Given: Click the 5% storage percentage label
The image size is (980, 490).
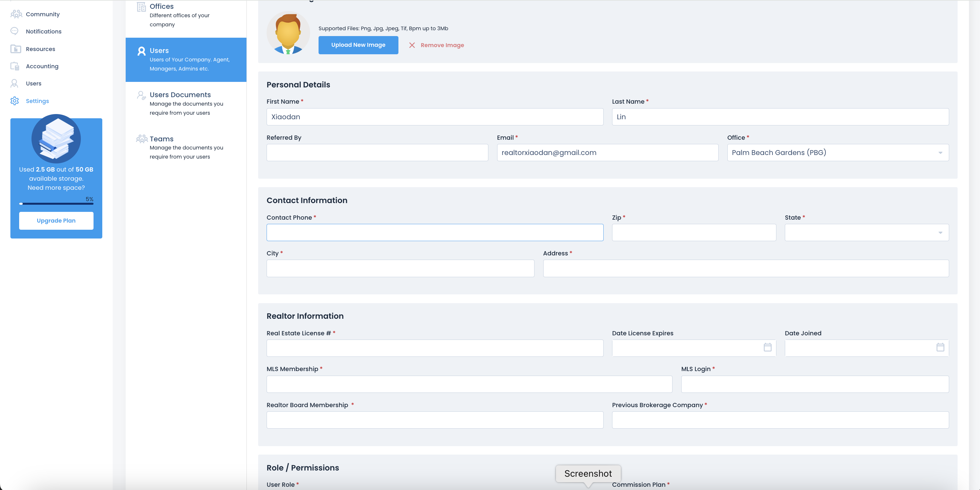Looking at the screenshot, I should 89,199.
